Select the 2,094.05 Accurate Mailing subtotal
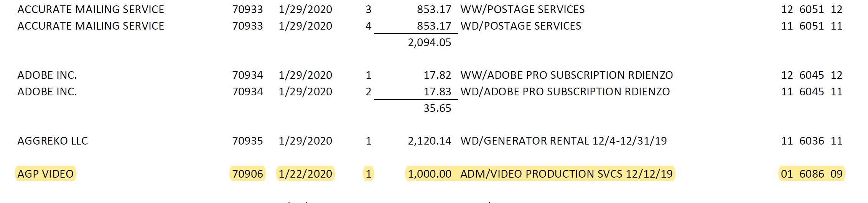 coord(429,42)
